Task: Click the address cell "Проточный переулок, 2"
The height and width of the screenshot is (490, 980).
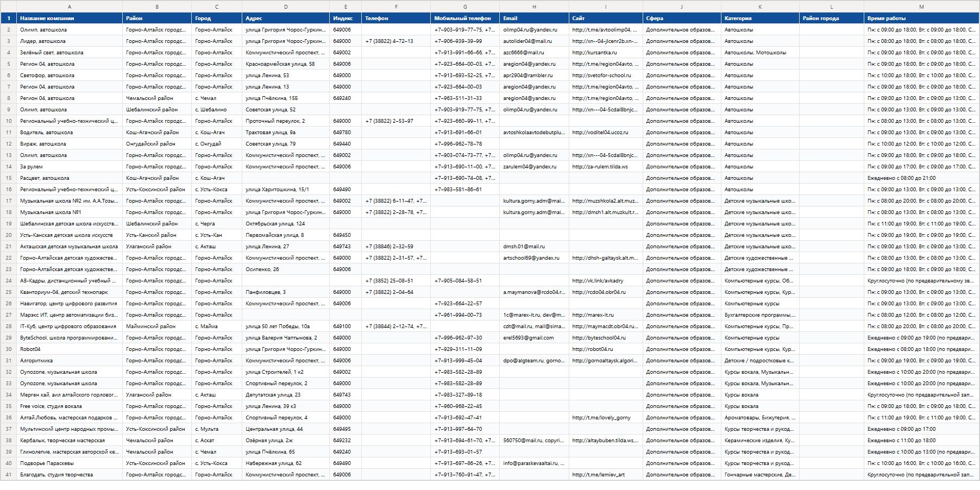Action: click(286, 121)
